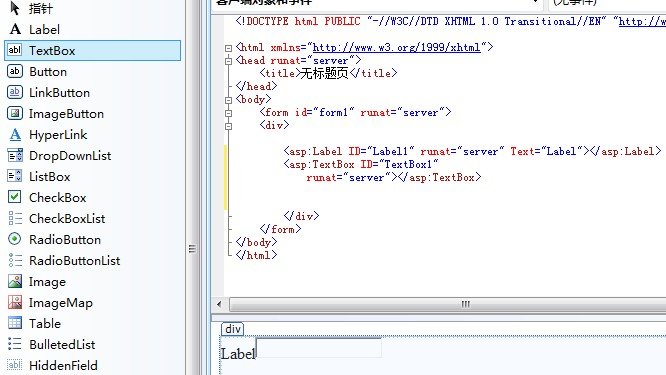Click the DropDownList toolbox entry text

[70, 156]
